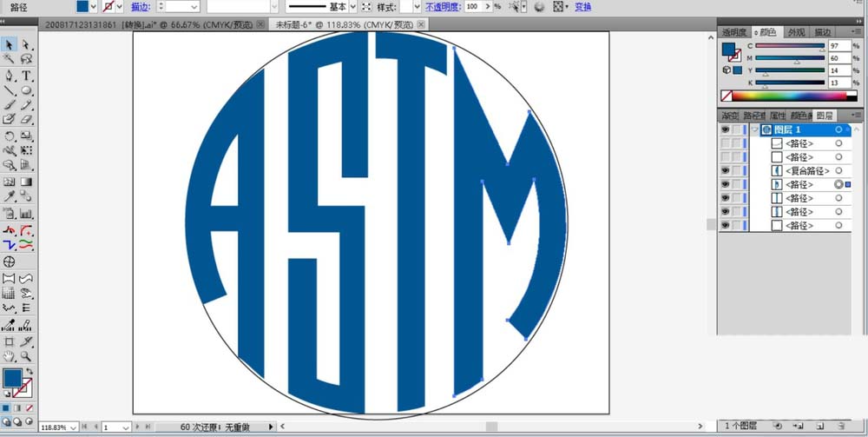Show the second hidden 路径 sublayer
This screenshot has width=868, height=437.
(x=725, y=157)
